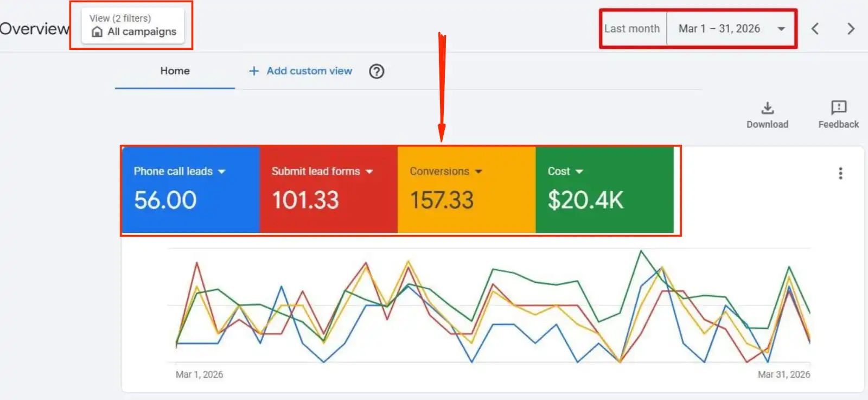The width and height of the screenshot is (868, 400).
Task: Click the date range dropdown arrow
Action: click(781, 29)
